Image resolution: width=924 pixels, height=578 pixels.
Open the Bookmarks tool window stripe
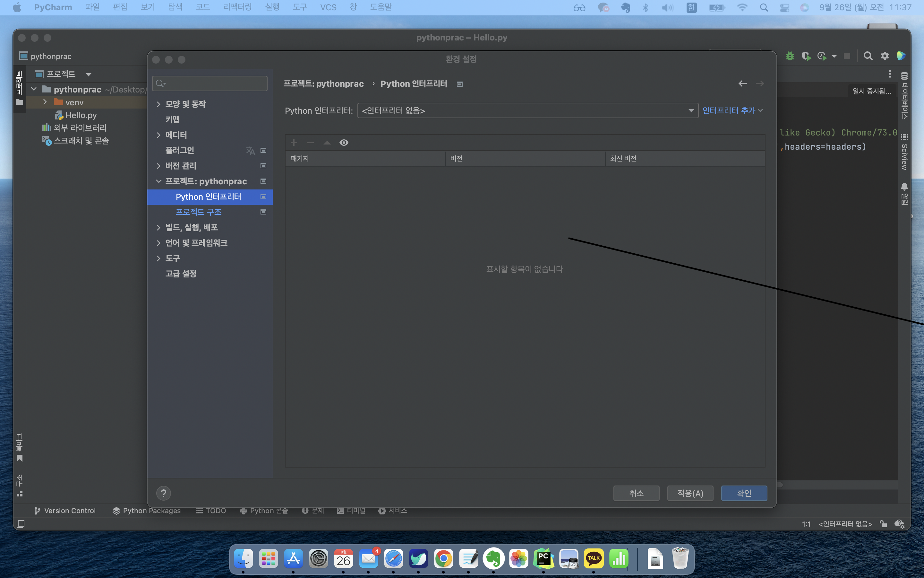[20, 447]
